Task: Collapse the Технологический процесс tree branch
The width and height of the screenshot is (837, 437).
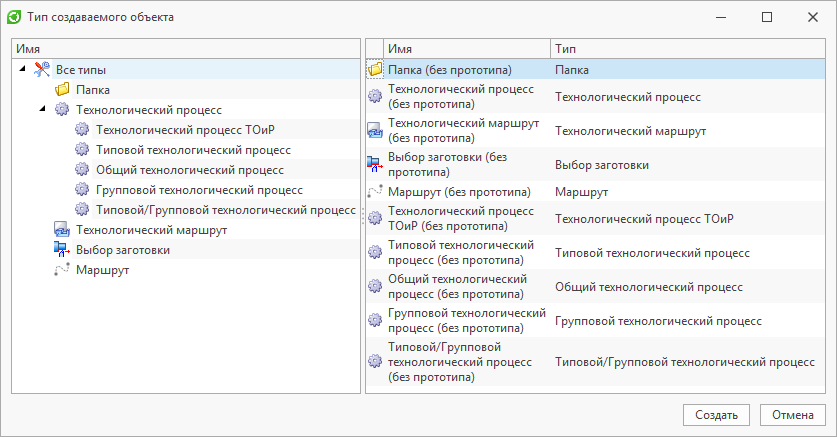Action: point(43,109)
